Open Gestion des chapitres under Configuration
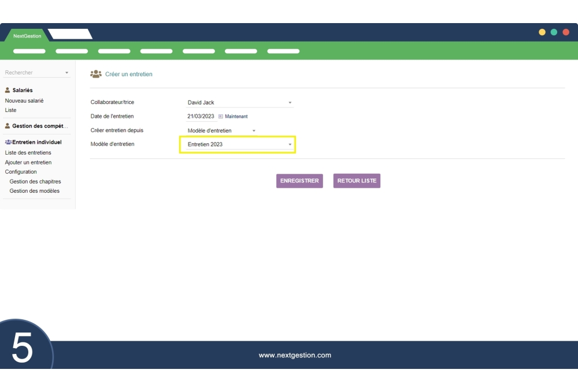Viewport: 578px width, 392px height. coord(35,182)
